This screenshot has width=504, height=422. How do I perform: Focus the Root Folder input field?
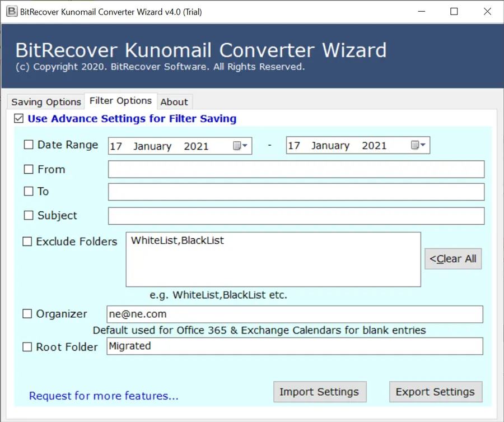point(295,346)
